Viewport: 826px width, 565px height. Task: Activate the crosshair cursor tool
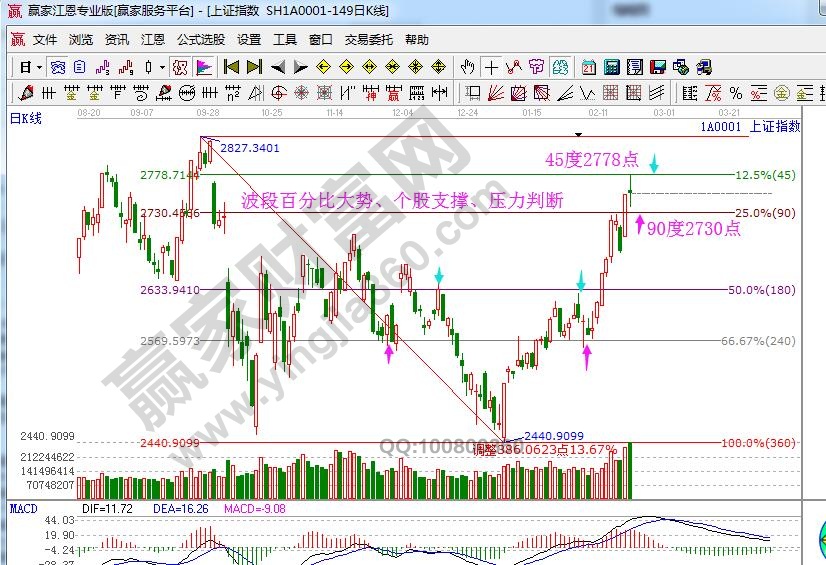491,68
